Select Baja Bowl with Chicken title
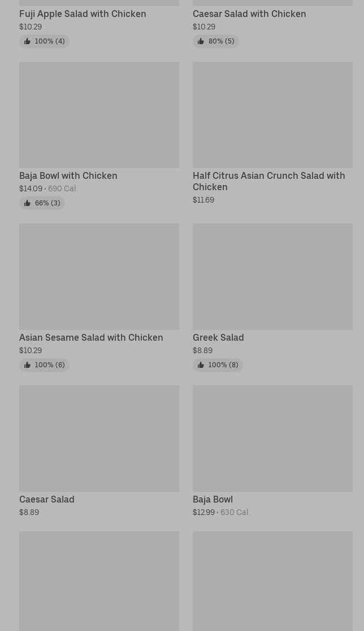This screenshot has height=631, width=364. point(68,175)
